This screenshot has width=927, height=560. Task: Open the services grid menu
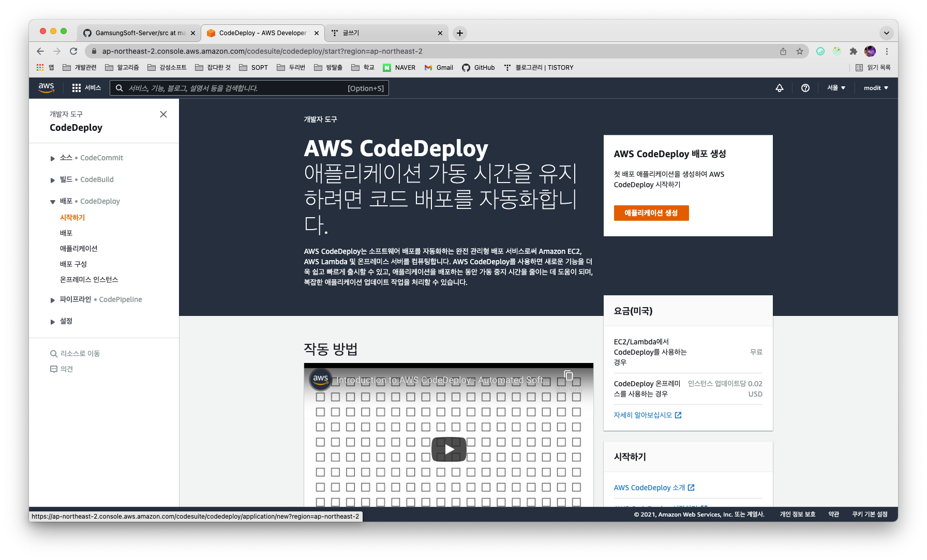coord(86,88)
